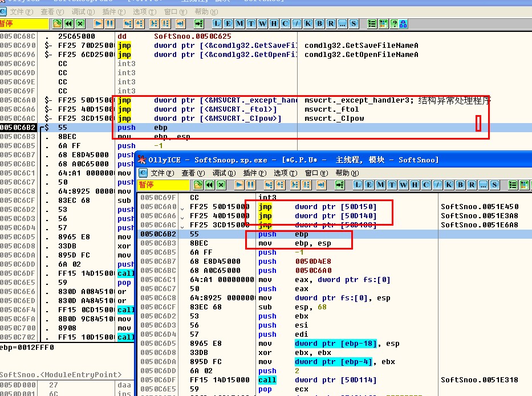Open 帮助(H) menu in back OllyICE window
The width and height of the screenshot is (532, 396).
pyautogui.click(x=206, y=12)
